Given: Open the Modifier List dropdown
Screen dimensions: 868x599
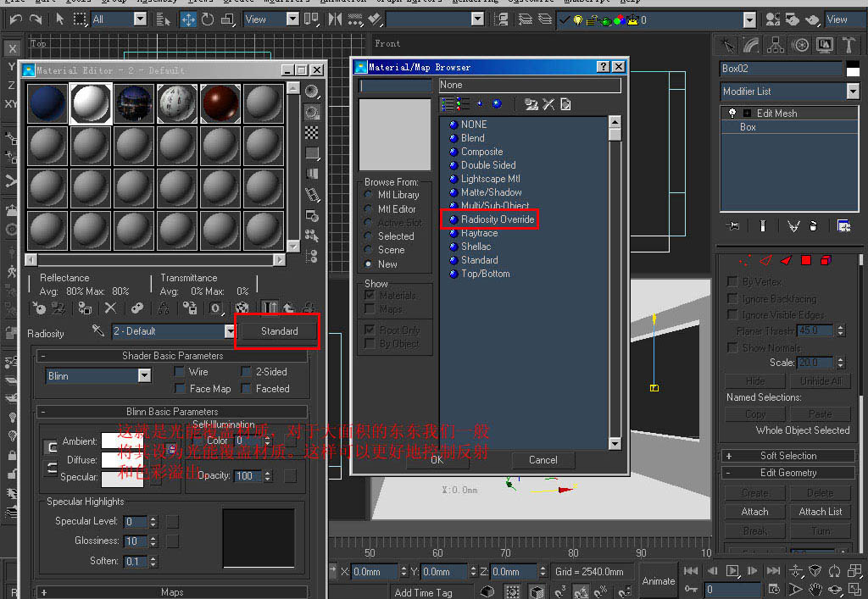Looking at the screenshot, I should pos(852,92).
